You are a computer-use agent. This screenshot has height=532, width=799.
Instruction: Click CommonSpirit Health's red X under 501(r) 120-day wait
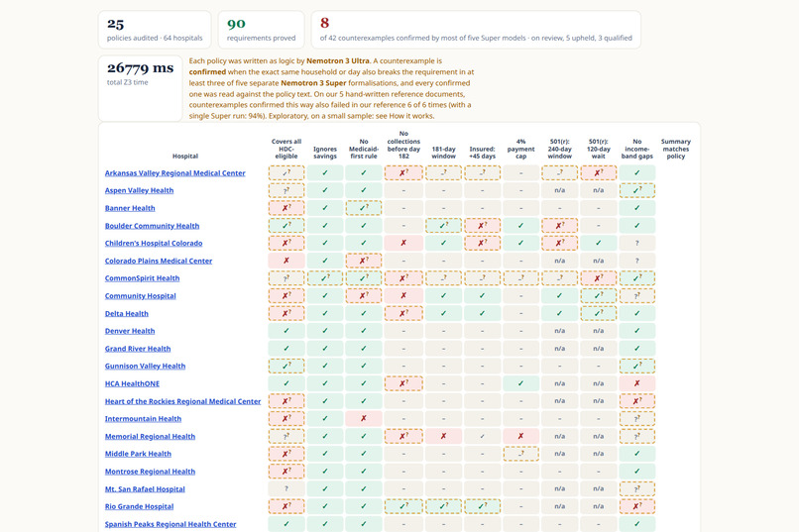(598, 278)
